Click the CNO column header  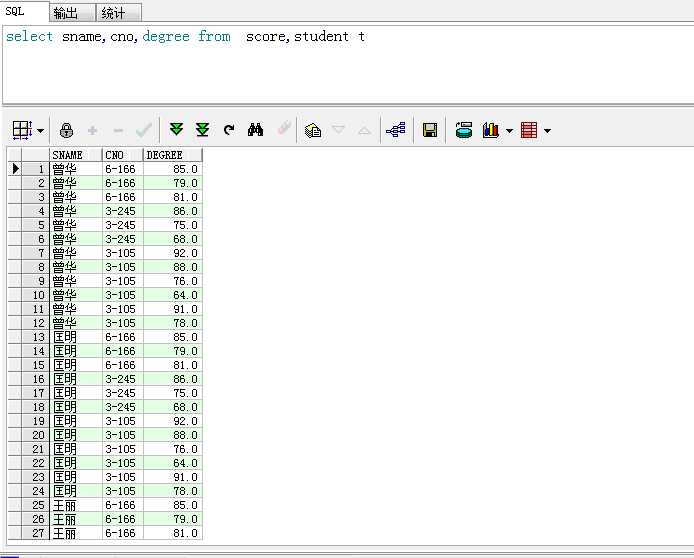123,155
